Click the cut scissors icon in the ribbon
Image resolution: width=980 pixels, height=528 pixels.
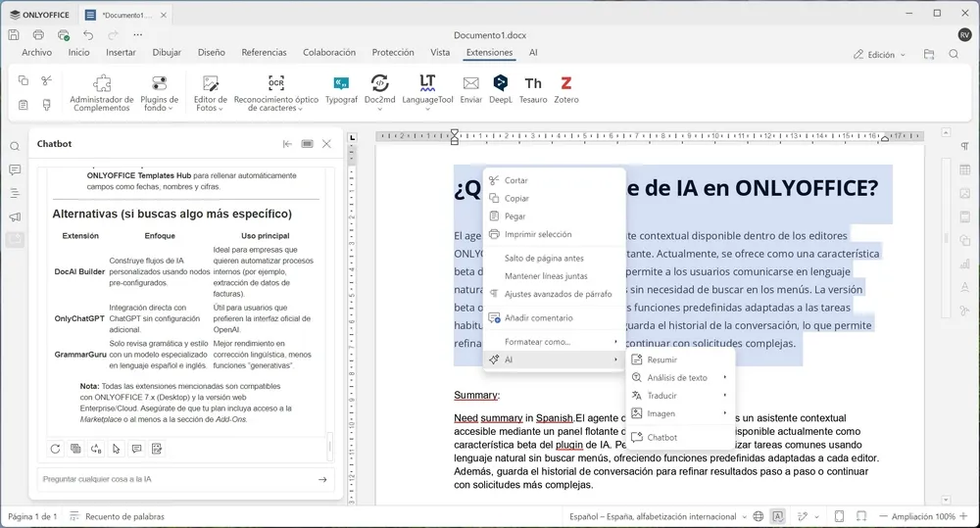tap(46, 80)
